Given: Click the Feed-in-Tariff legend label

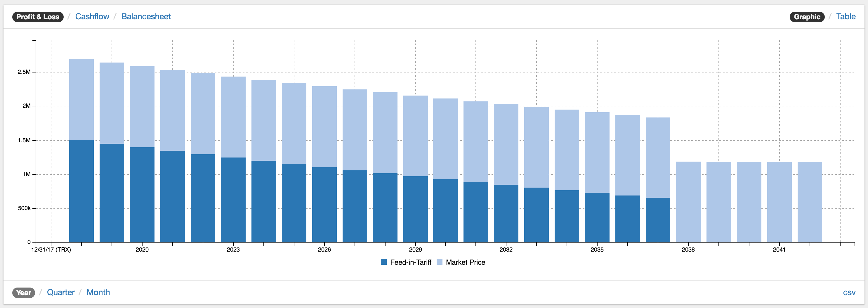Looking at the screenshot, I should tap(410, 262).
